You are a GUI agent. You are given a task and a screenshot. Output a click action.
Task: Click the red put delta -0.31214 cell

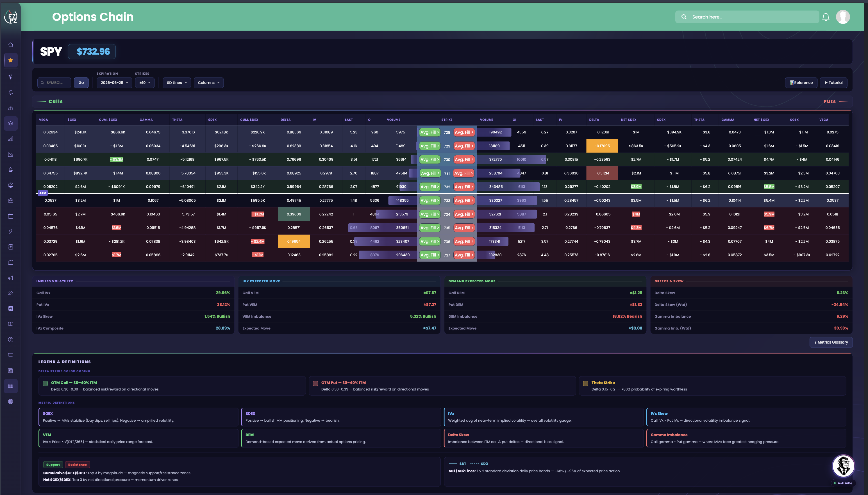click(602, 173)
